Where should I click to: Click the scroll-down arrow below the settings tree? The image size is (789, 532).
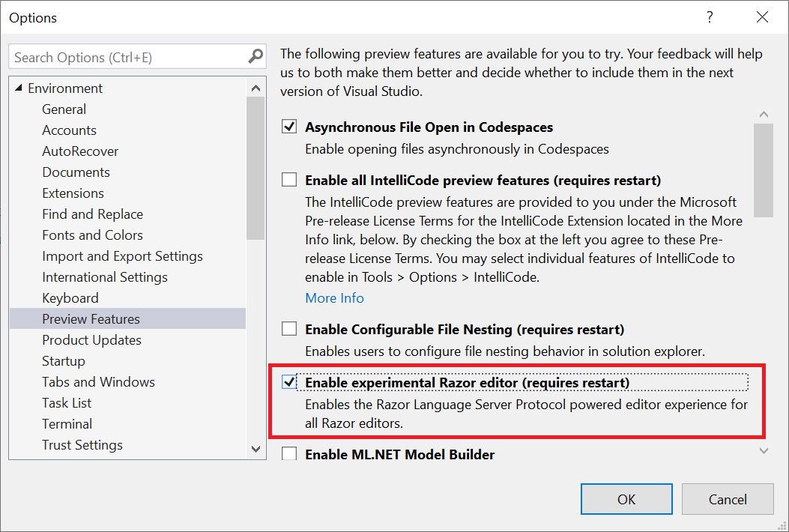pos(256,450)
